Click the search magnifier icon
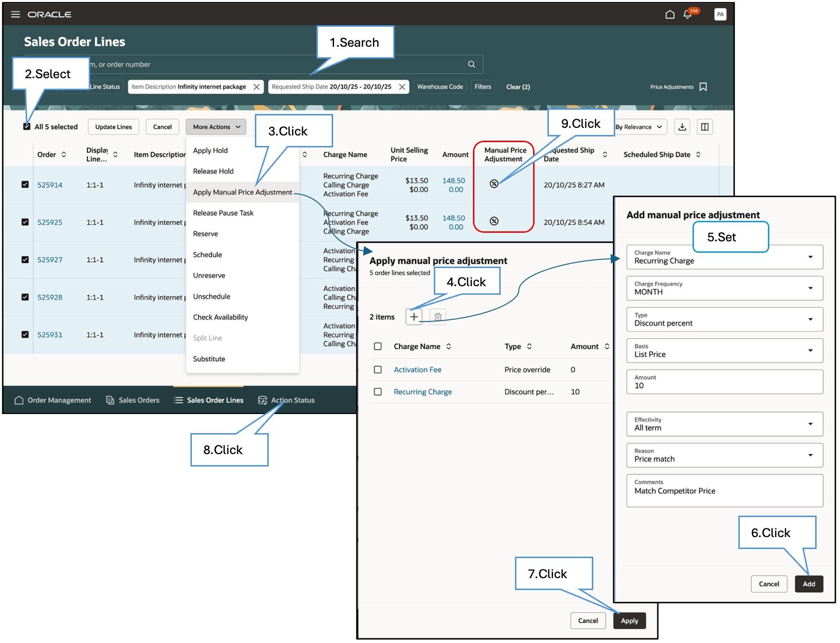 point(471,64)
